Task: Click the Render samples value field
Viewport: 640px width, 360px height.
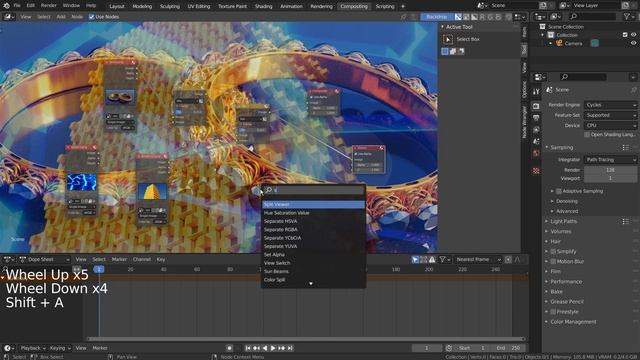Action: [611, 170]
